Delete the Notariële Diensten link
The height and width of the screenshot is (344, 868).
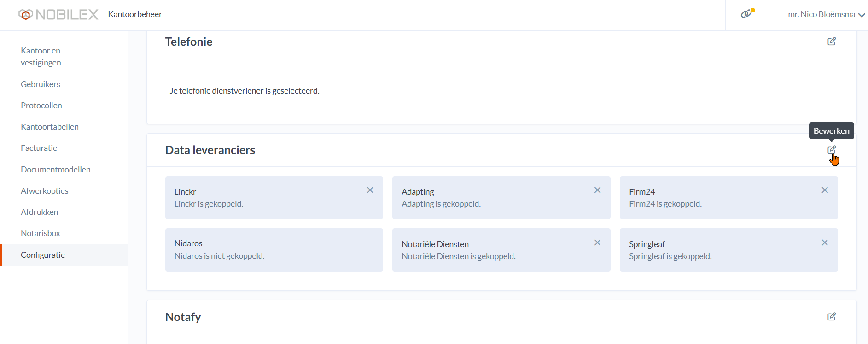[x=597, y=243]
